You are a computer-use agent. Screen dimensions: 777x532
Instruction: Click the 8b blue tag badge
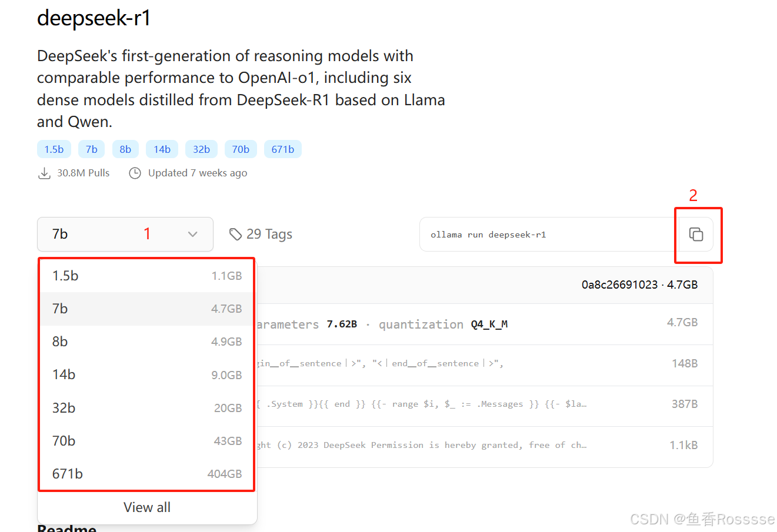coord(125,149)
